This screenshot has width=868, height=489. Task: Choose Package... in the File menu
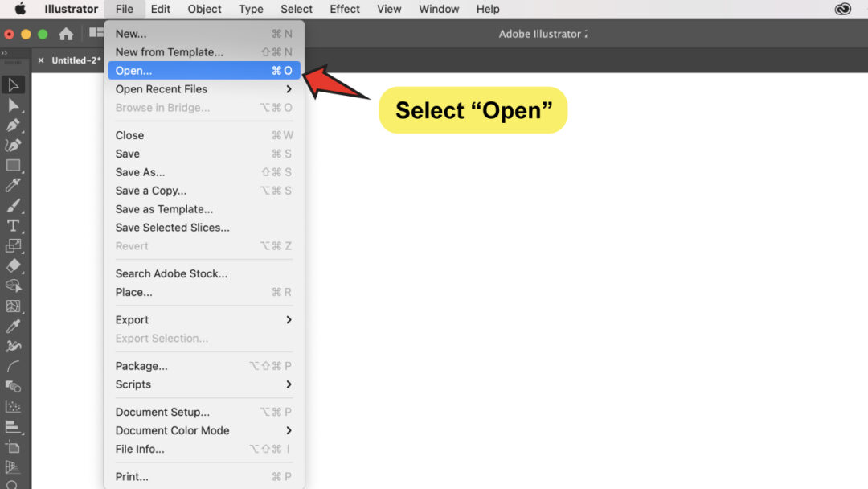coord(203,366)
